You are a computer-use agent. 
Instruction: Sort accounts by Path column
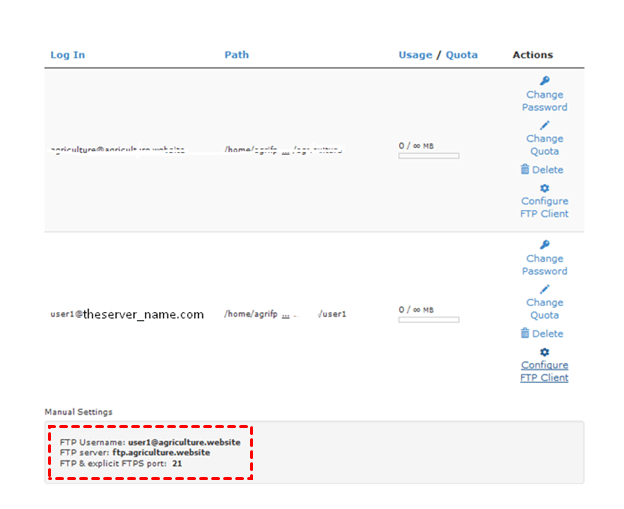[236, 55]
